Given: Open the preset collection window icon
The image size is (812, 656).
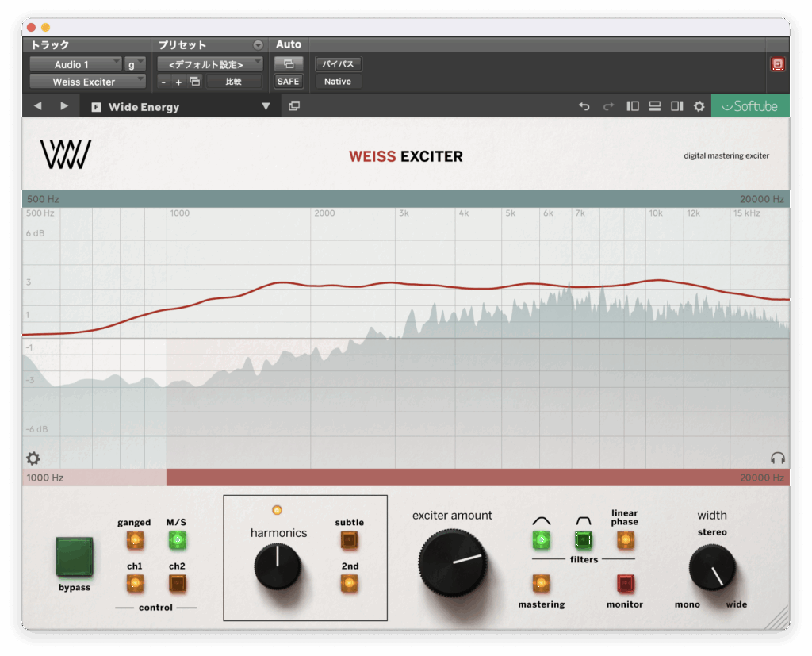Looking at the screenshot, I should (294, 106).
